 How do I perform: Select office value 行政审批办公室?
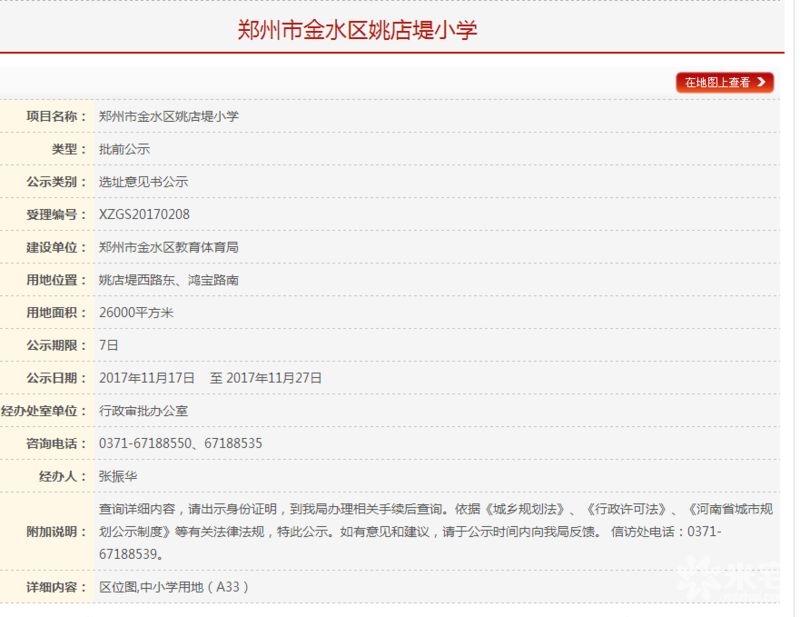click(x=143, y=411)
